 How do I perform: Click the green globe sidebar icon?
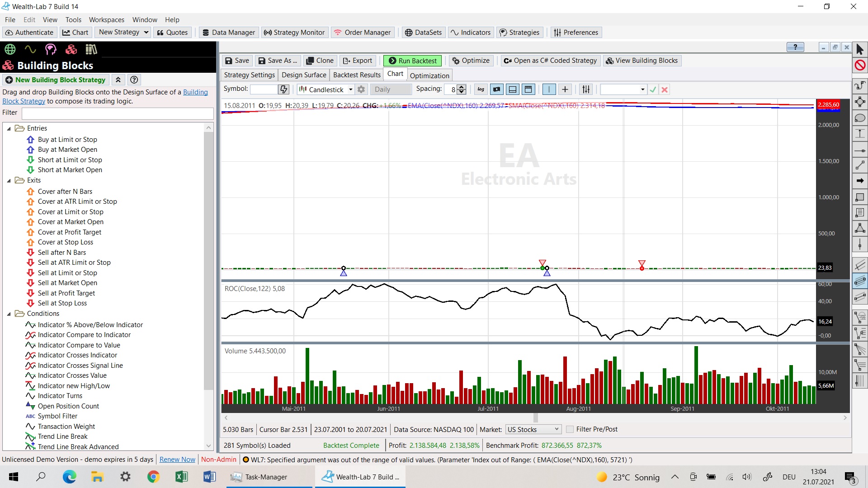10,49
